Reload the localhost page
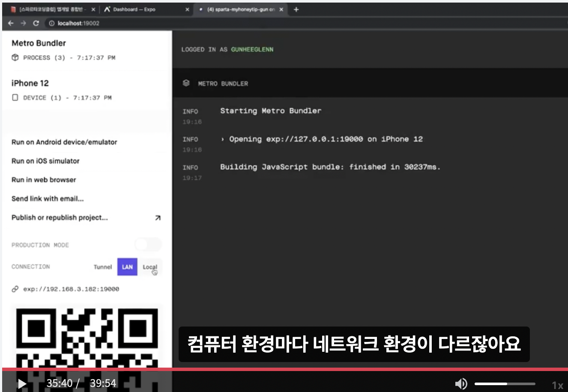The image size is (568, 392). pos(36,23)
